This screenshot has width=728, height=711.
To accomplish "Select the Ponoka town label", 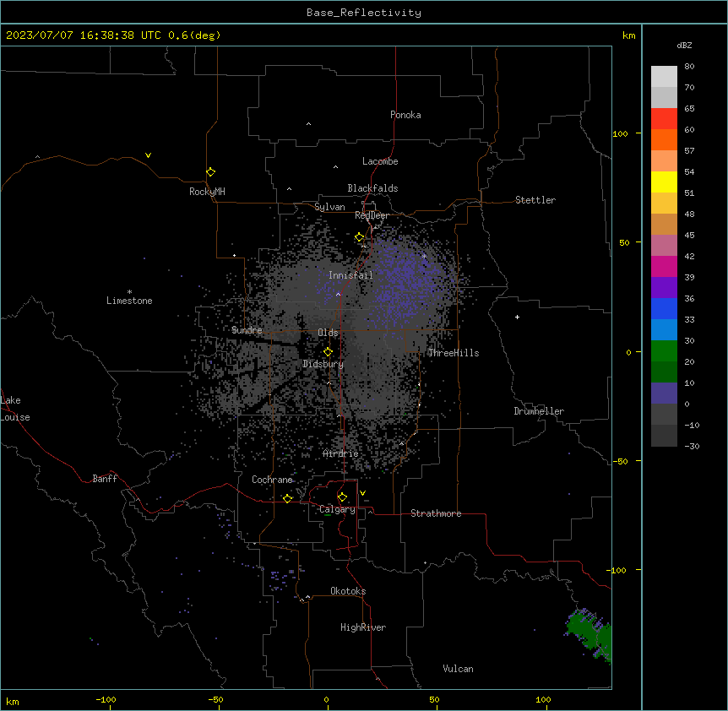I will click(405, 115).
